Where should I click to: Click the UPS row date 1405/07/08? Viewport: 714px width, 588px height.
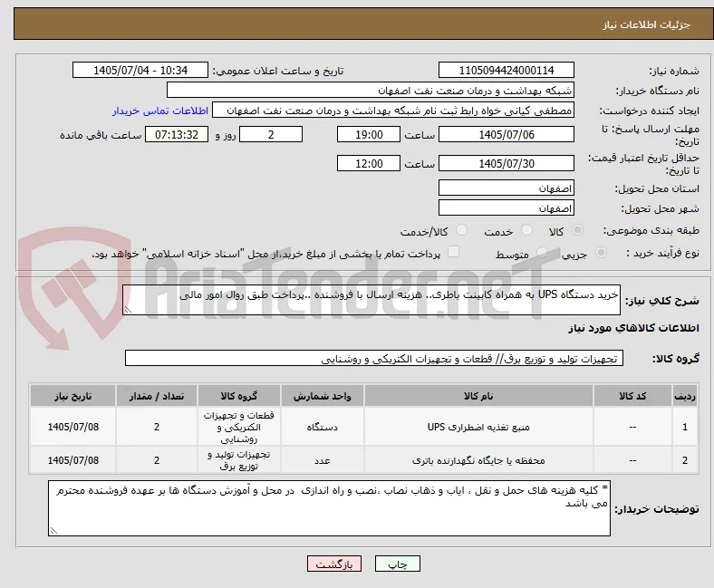[x=72, y=427]
